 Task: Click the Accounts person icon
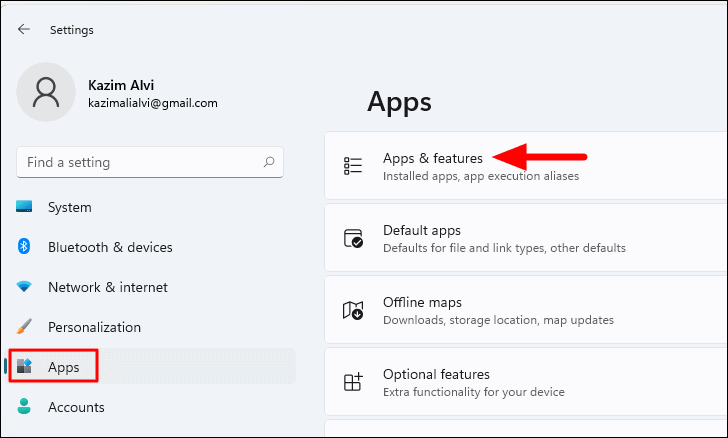tap(24, 406)
